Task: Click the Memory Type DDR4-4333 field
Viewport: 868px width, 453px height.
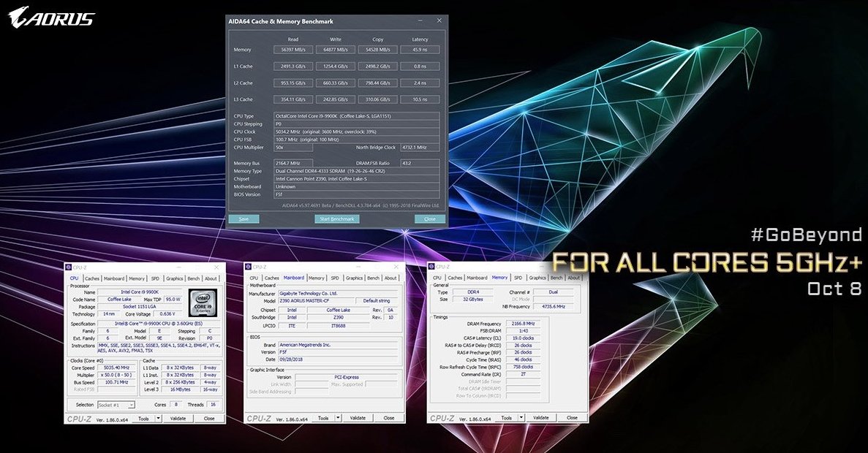Action: tap(357, 171)
